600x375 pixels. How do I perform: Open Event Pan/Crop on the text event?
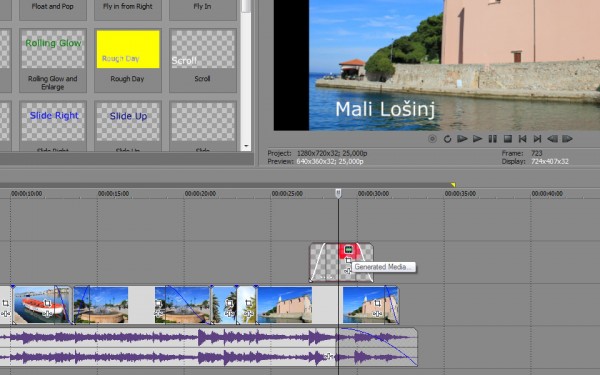coord(348,261)
